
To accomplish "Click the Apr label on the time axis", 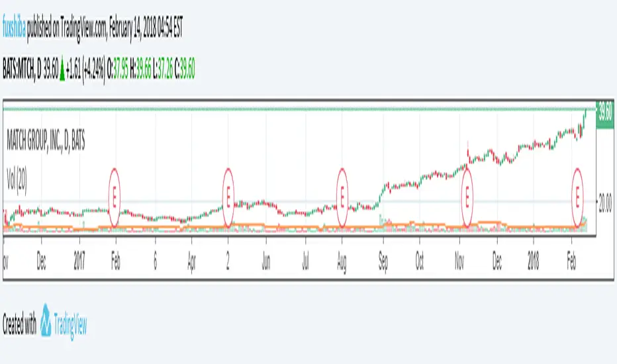I will [191, 261].
